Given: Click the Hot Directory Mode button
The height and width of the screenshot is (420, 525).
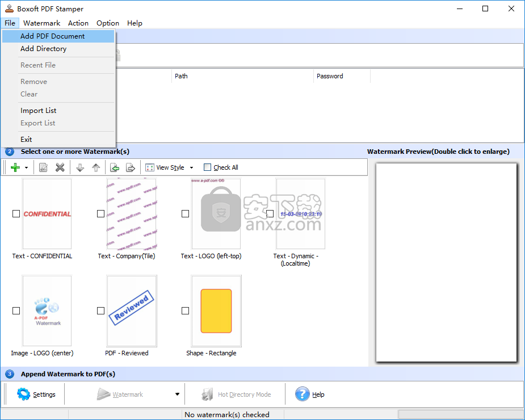Looking at the screenshot, I should coord(236,394).
